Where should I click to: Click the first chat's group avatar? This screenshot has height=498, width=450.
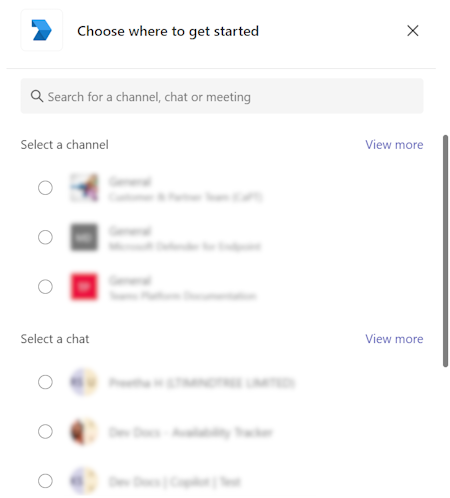[x=84, y=382]
